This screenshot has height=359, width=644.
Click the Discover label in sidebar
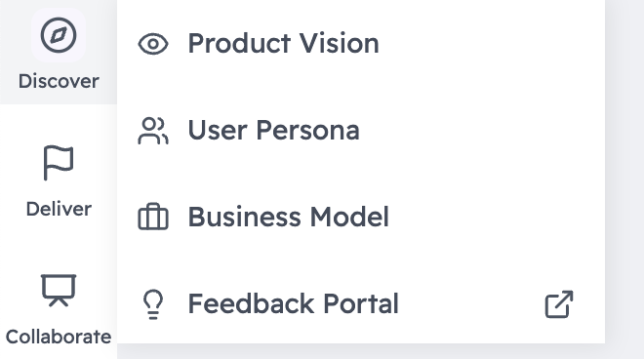[59, 81]
